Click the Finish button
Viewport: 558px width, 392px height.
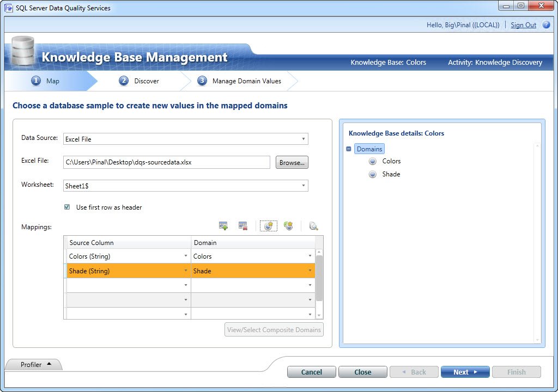[x=517, y=372]
